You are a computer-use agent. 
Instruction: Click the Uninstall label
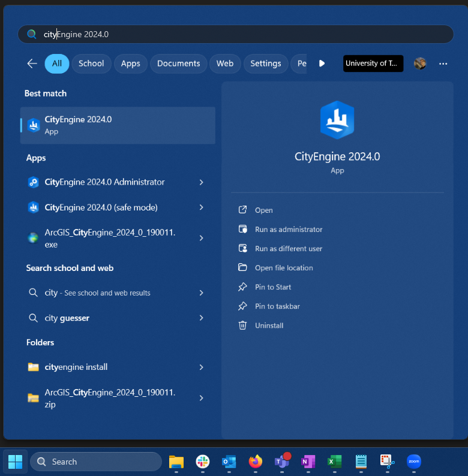coord(269,326)
